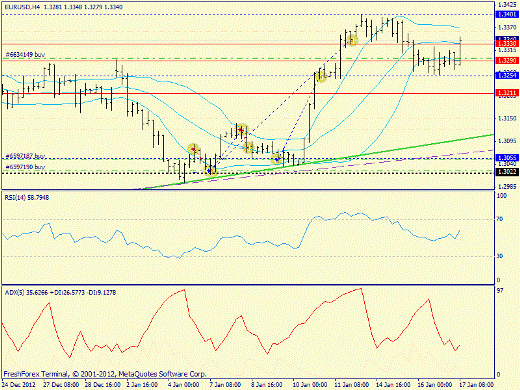Click the 28 Dec 16:00 time label

point(103,385)
